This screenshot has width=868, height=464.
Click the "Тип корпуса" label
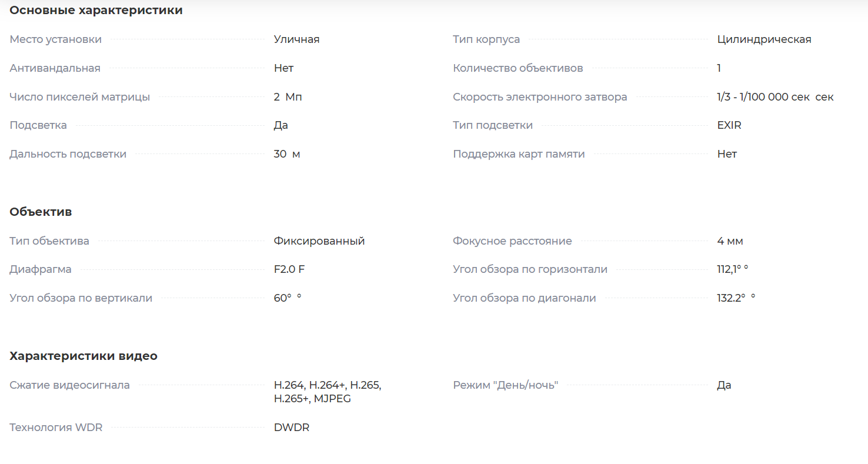pos(486,39)
